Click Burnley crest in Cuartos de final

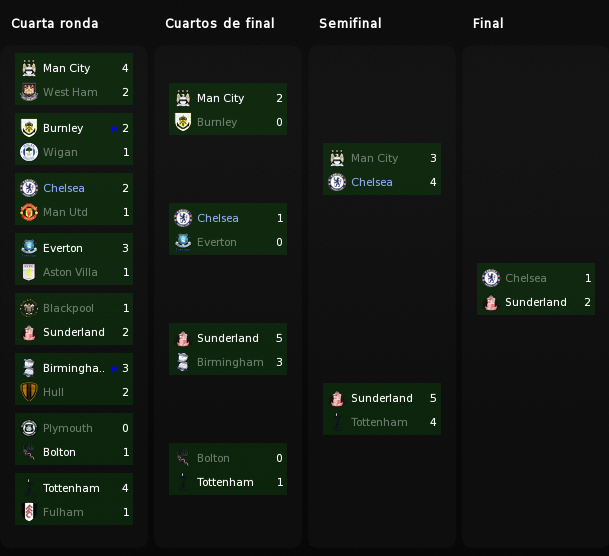(x=183, y=122)
